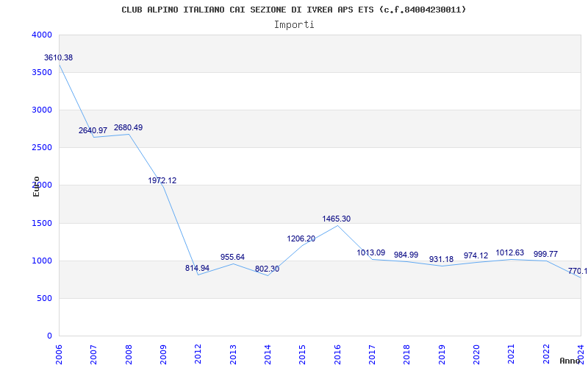Click the x-axis year 2021
Image resolution: width=588 pixels, height=368 pixels.
pos(512,354)
